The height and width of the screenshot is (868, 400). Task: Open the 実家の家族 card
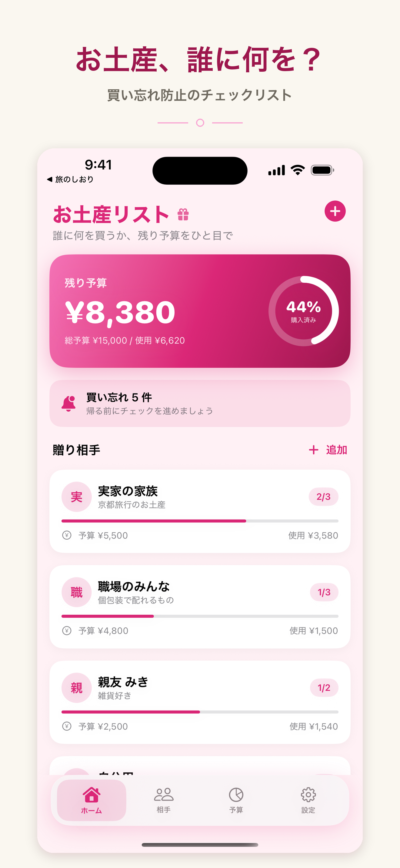pyautogui.click(x=200, y=511)
